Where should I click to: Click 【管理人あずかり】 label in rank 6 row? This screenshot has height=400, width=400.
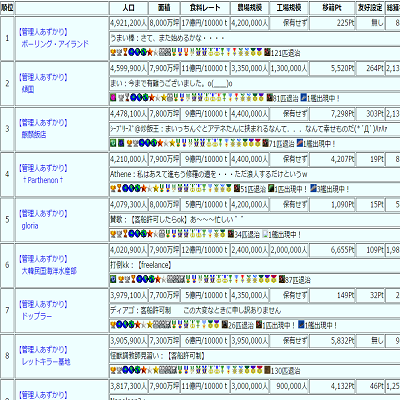pyautogui.click(x=43, y=259)
